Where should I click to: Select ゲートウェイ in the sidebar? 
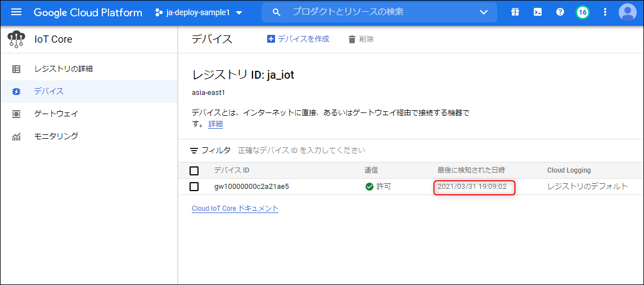[56, 114]
